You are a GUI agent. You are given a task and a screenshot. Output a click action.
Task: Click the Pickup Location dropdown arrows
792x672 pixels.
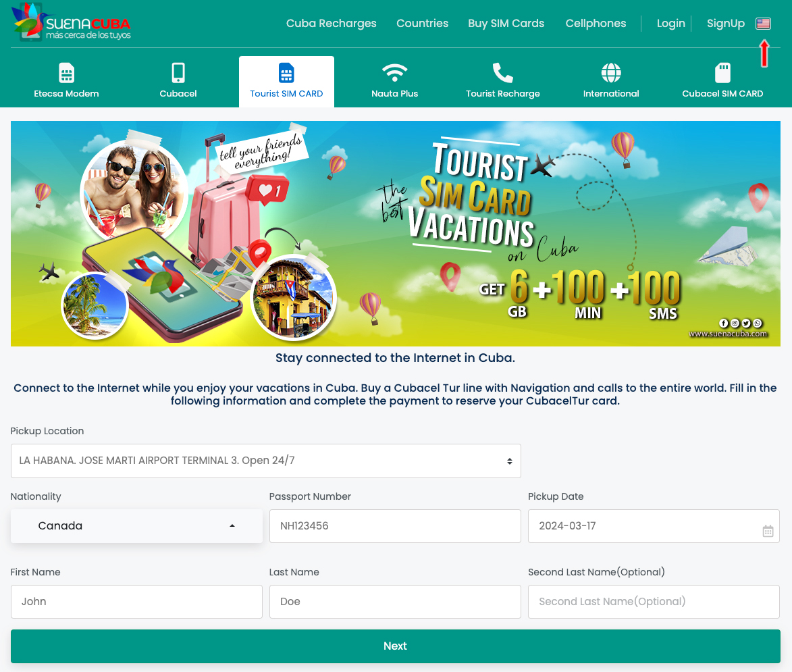click(510, 461)
